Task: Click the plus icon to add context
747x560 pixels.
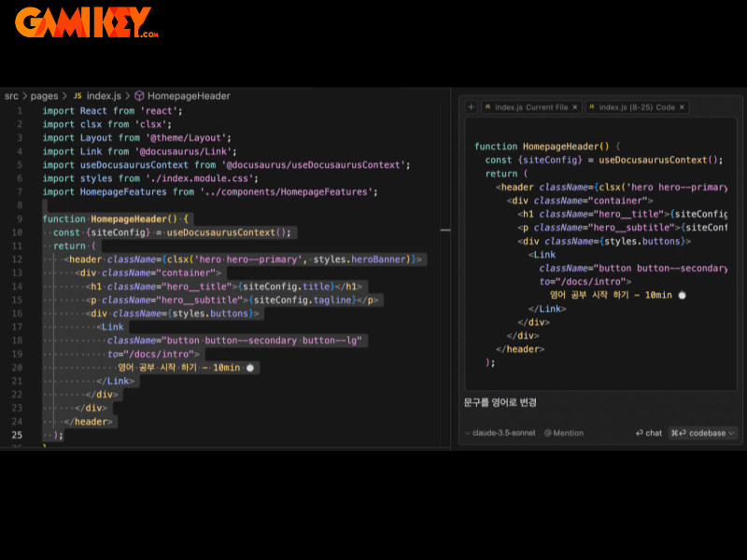Action: click(x=471, y=107)
